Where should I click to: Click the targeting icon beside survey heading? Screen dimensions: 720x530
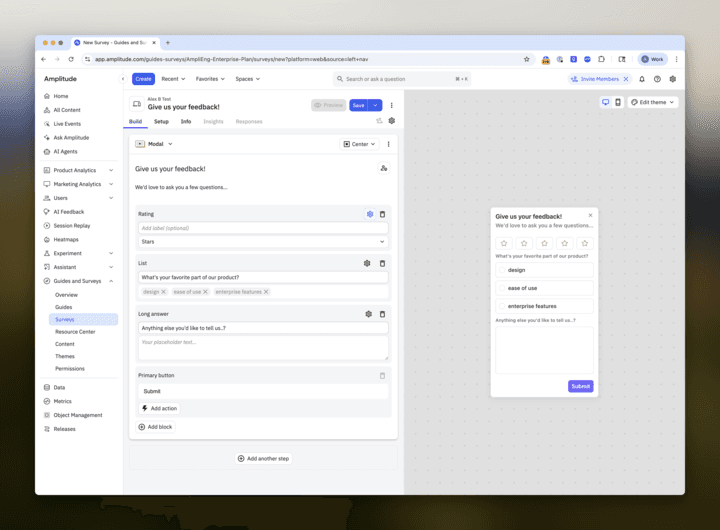384,169
